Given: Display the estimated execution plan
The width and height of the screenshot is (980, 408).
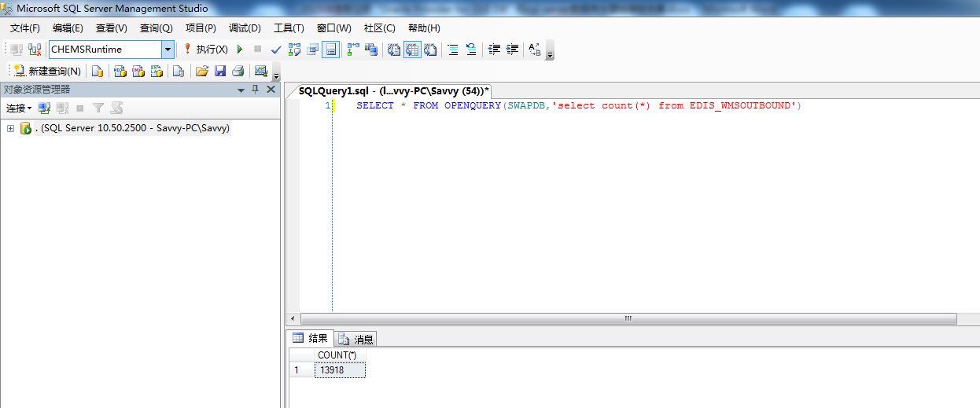Looking at the screenshot, I should coord(295,50).
